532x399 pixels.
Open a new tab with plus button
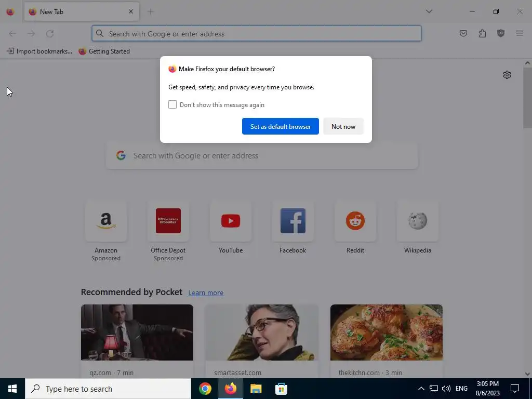point(150,12)
